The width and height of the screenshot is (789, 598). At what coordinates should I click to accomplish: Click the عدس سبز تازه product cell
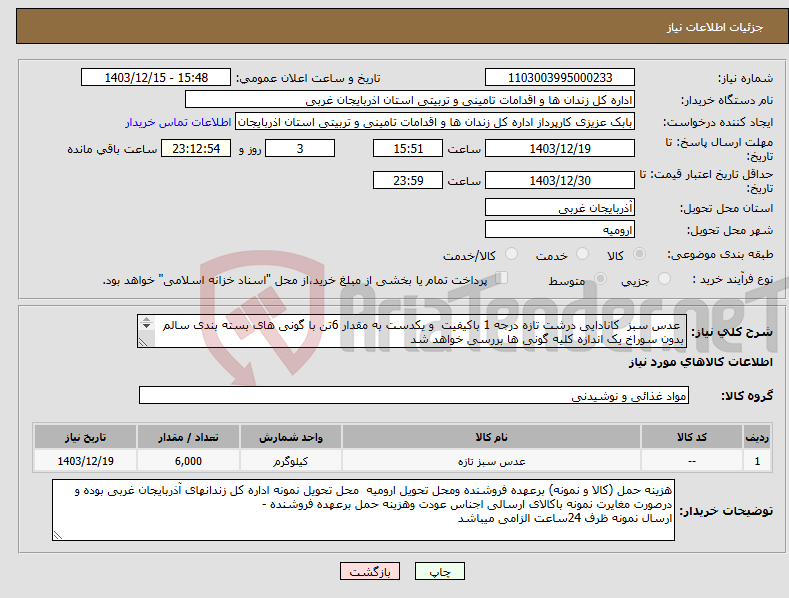[x=491, y=461]
